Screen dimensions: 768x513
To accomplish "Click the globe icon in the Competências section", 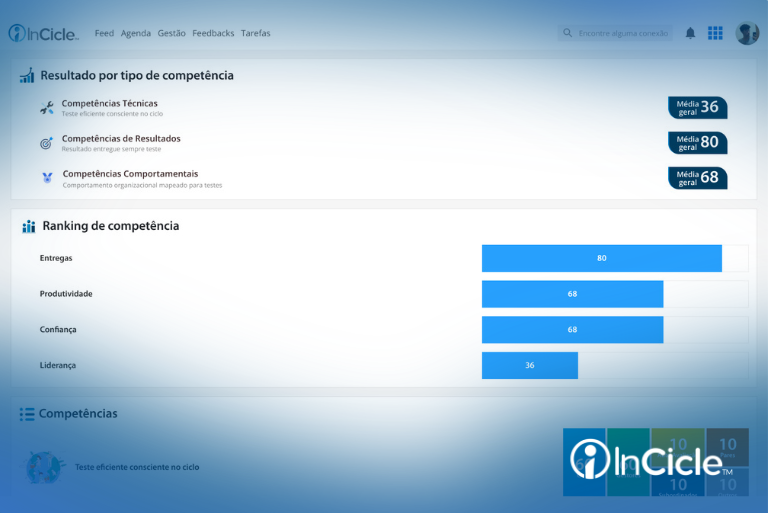I will coord(44,467).
